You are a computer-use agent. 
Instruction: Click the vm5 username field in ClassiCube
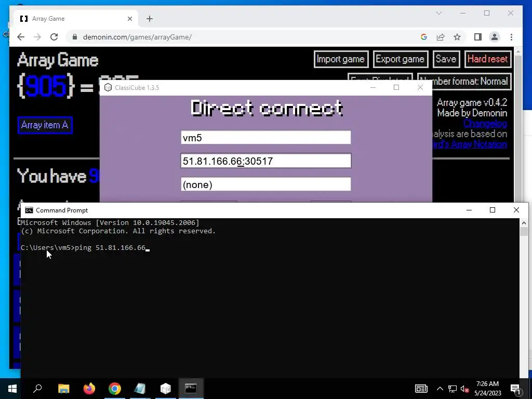tap(265, 137)
